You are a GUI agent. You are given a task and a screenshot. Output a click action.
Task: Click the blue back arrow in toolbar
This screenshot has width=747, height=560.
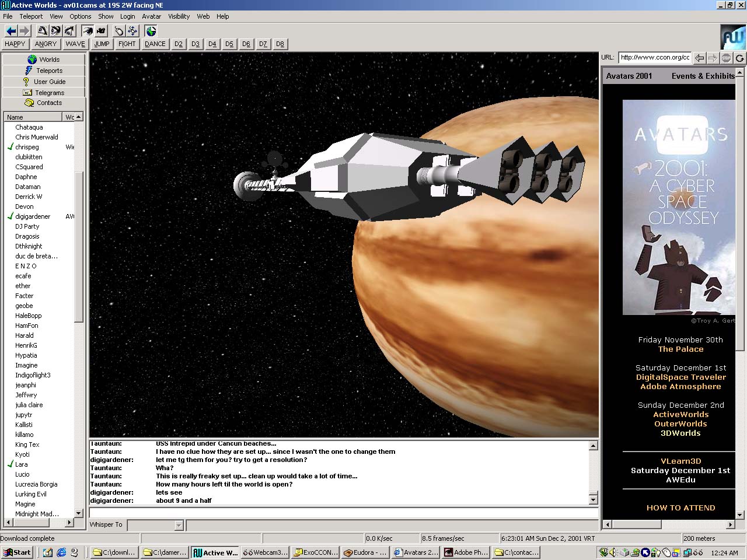11,31
